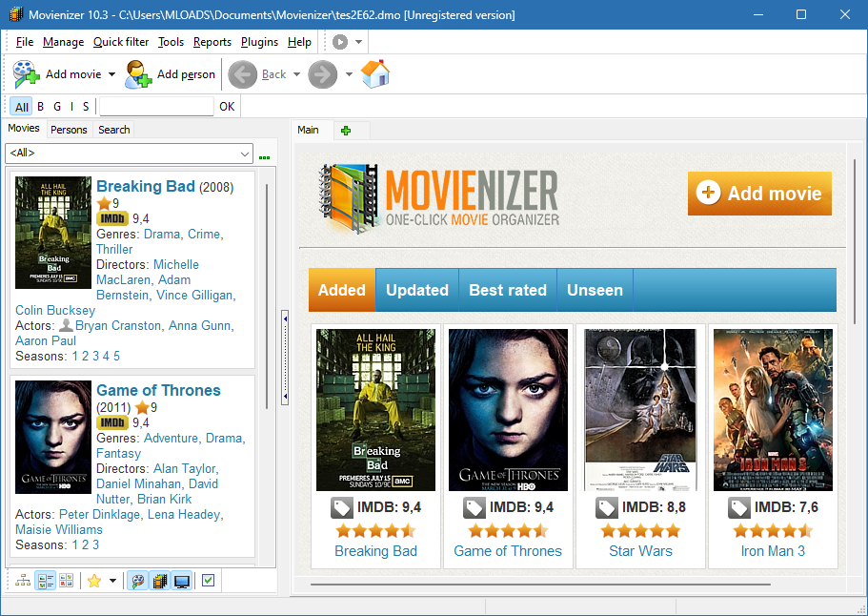Click person icon next to Bryan Cranston
The height and width of the screenshot is (616, 868).
tap(66, 325)
